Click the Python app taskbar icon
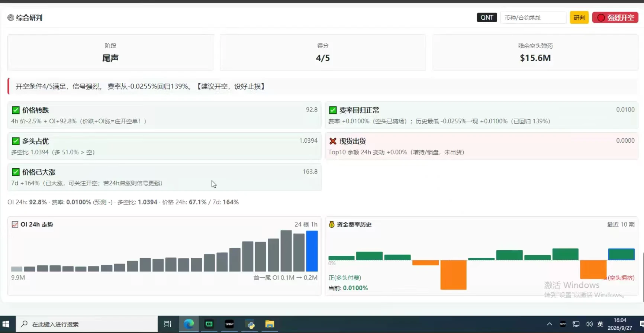This screenshot has height=333, width=644. (x=250, y=324)
